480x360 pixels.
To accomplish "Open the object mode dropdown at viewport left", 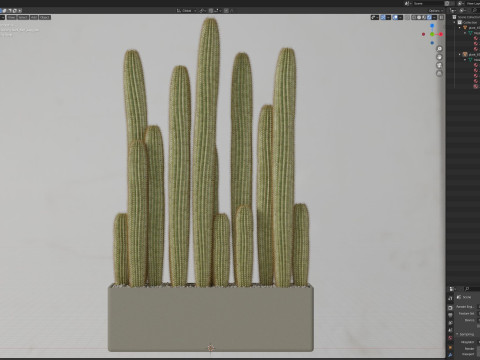I will point(2,17).
